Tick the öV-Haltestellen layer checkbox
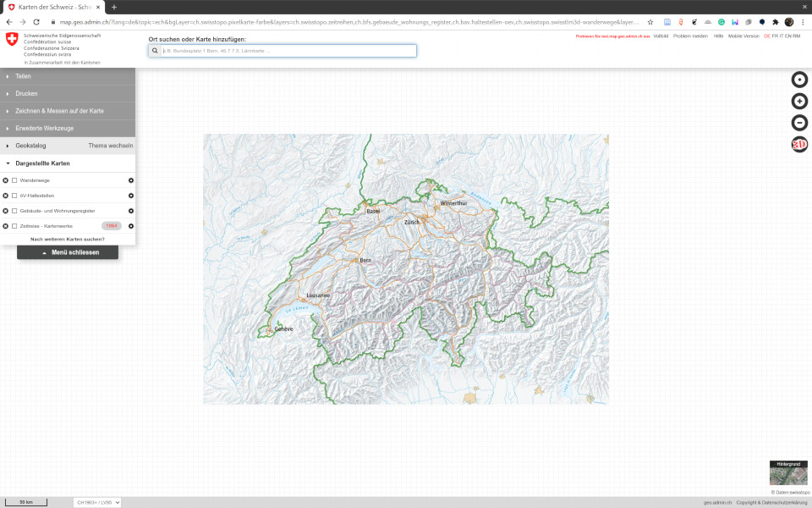This screenshot has width=812, height=508. [x=14, y=196]
